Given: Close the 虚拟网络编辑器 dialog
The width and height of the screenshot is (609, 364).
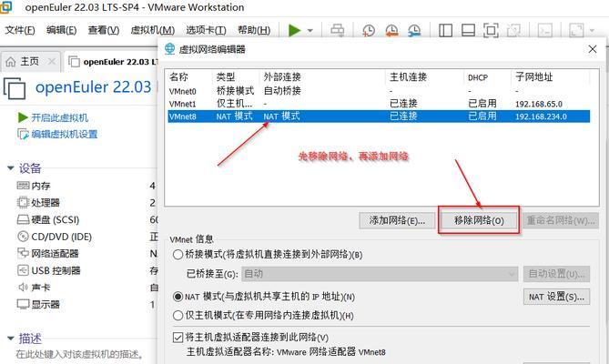Looking at the screenshot, I should 593,49.
